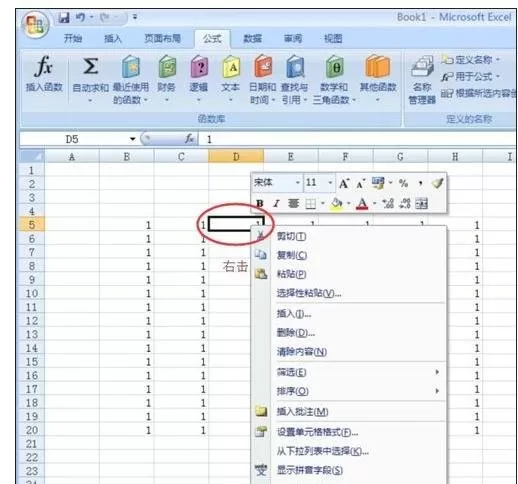The height and width of the screenshot is (484, 518).
Task: Choose 清除内容 from the context menu
Action: pos(302,352)
